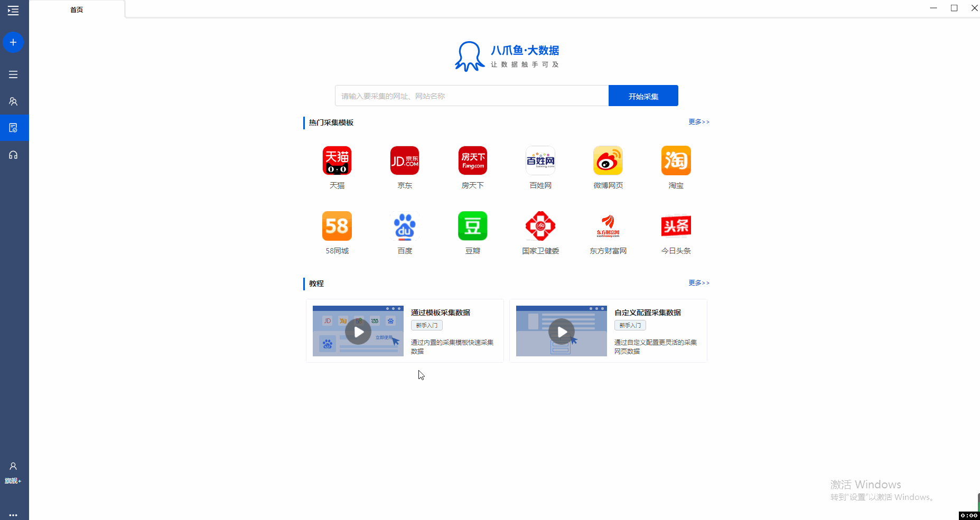Image resolution: width=980 pixels, height=520 pixels.
Task: Click the 热门采集模板 section heading
Action: click(x=331, y=122)
